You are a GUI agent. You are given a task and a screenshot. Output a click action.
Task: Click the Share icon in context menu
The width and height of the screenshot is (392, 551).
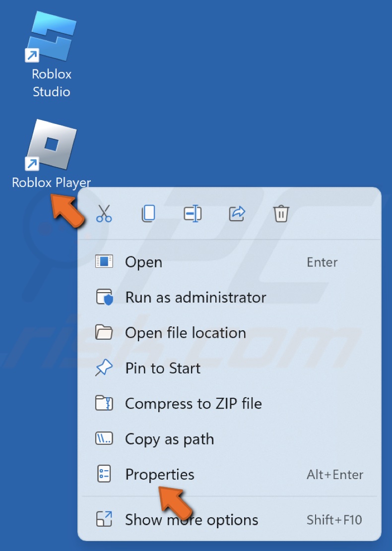coord(237,214)
